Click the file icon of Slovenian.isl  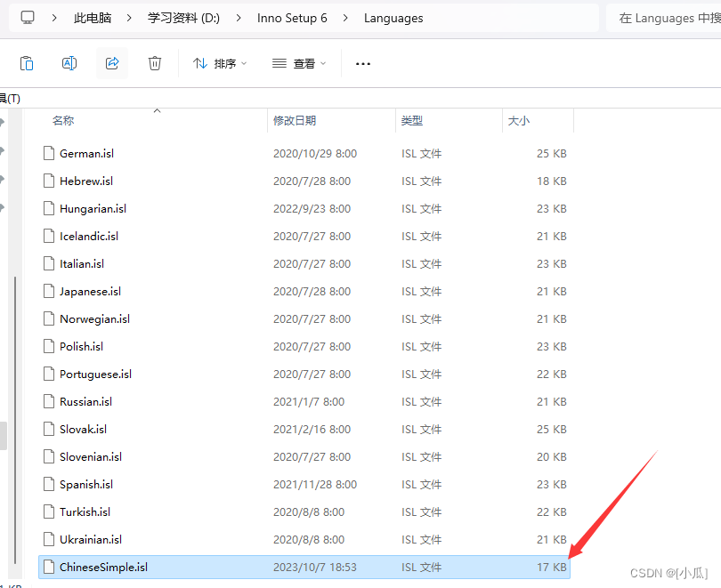point(49,456)
